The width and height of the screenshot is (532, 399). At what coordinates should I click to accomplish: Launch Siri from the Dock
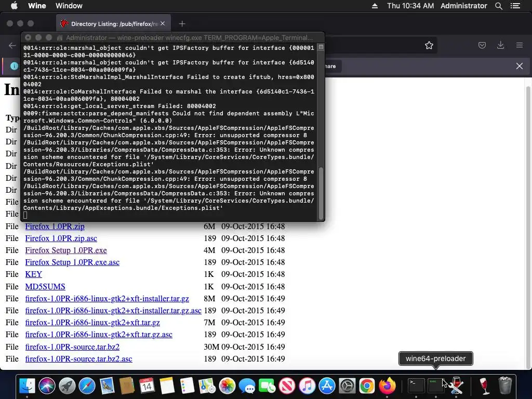point(47,386)
